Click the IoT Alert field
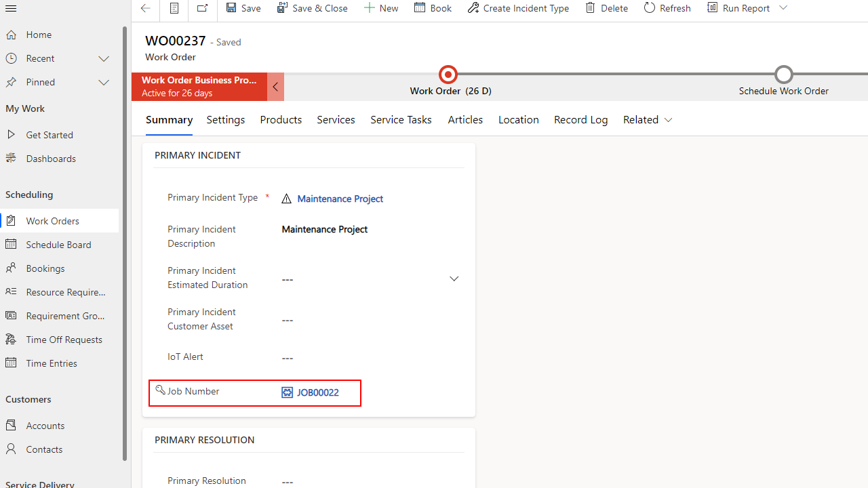 [370, 358]
